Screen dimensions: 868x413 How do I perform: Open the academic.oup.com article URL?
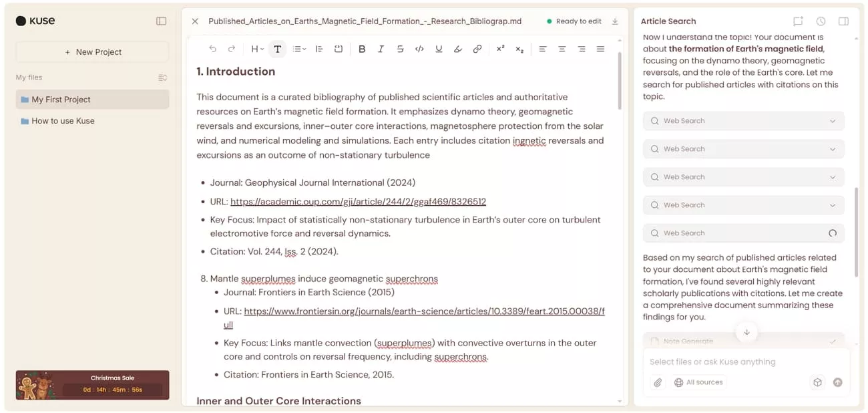[359, 201]
